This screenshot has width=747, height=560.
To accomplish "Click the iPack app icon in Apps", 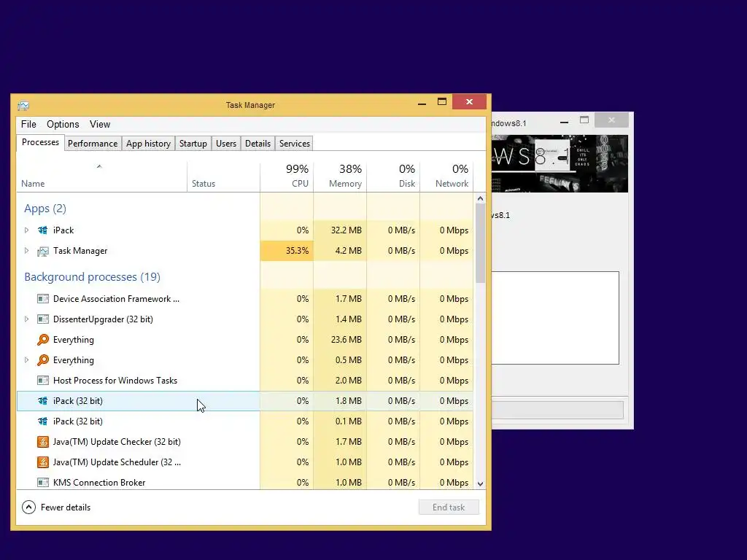I will pyautogui.click(x=43, y=230).
